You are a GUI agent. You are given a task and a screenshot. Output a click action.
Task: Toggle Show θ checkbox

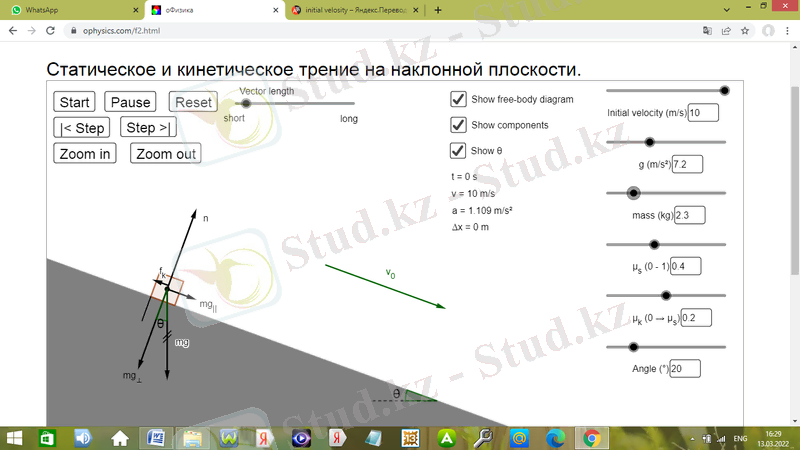tap(458, 151)
